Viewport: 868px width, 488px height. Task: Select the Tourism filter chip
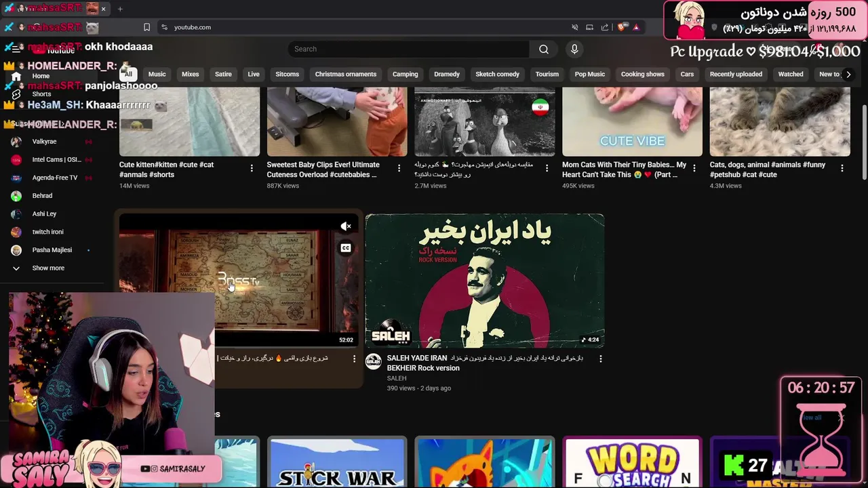pos(547,74)
